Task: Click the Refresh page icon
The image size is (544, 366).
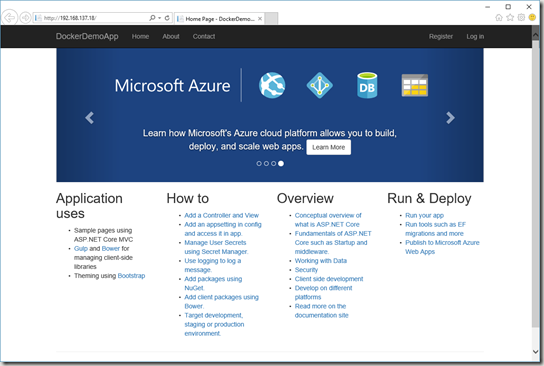Action: pos(167,18)
